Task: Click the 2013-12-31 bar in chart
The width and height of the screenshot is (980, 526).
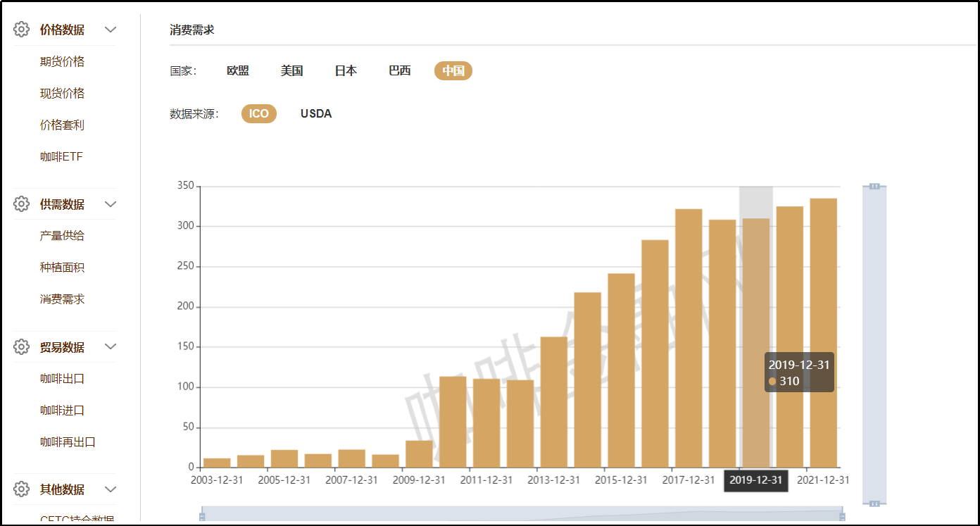Action: pyautogui.click(x=554, y=402)
